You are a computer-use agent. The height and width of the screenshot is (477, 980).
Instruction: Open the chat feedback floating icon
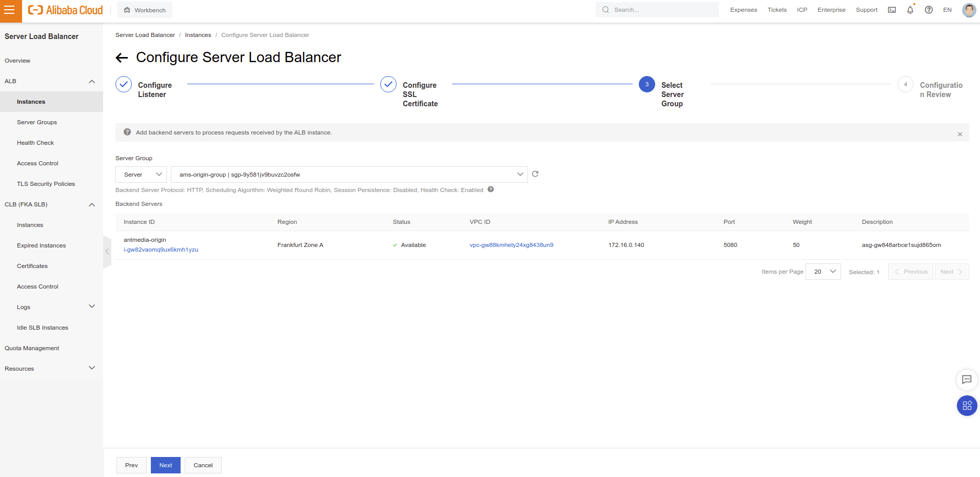[x=967, y=379]
